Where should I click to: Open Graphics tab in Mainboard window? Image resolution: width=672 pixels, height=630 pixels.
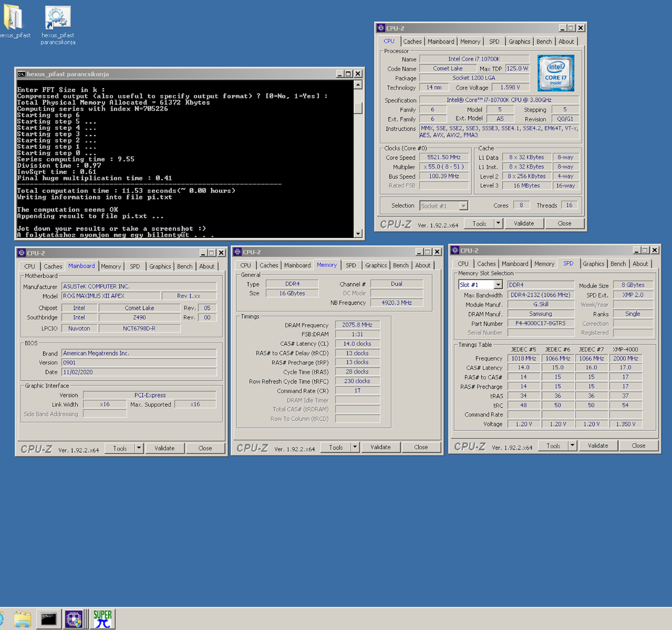click(x=160, y=266)
